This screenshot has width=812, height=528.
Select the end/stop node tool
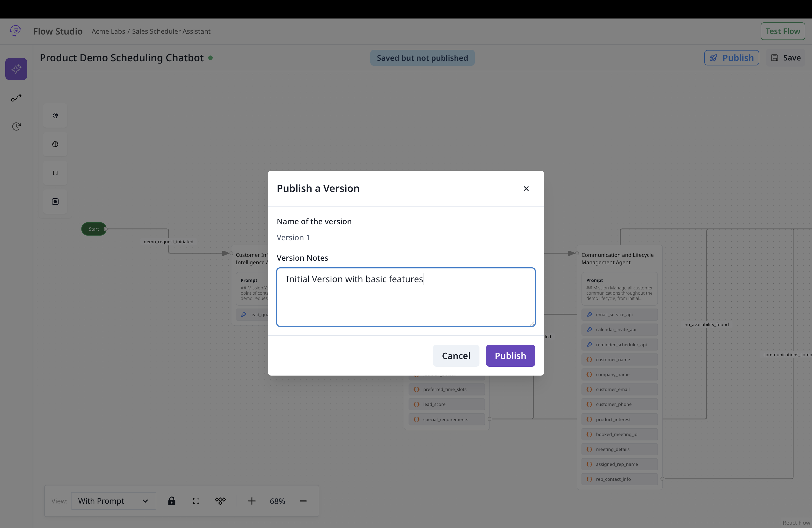tap(55, 202)
